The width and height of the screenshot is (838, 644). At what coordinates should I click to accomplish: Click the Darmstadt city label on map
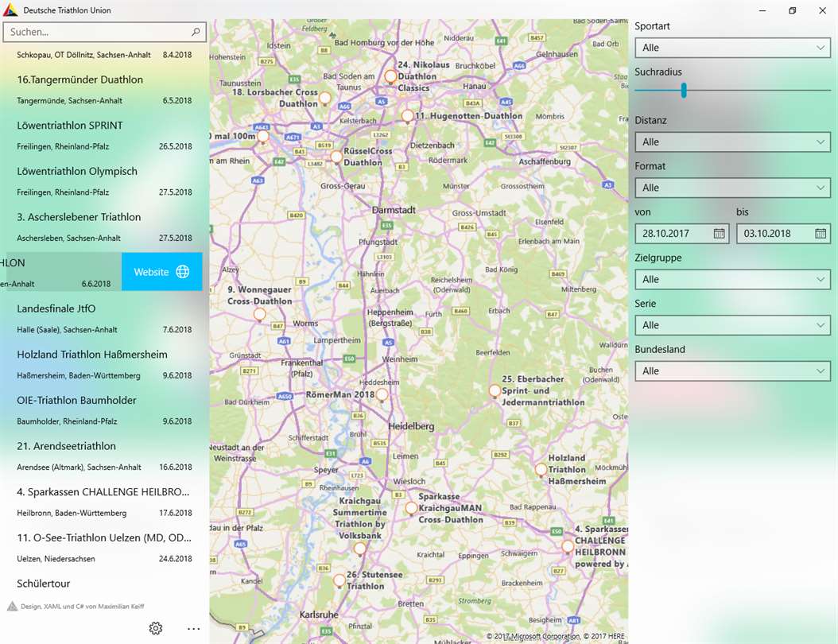pos(394,210)
